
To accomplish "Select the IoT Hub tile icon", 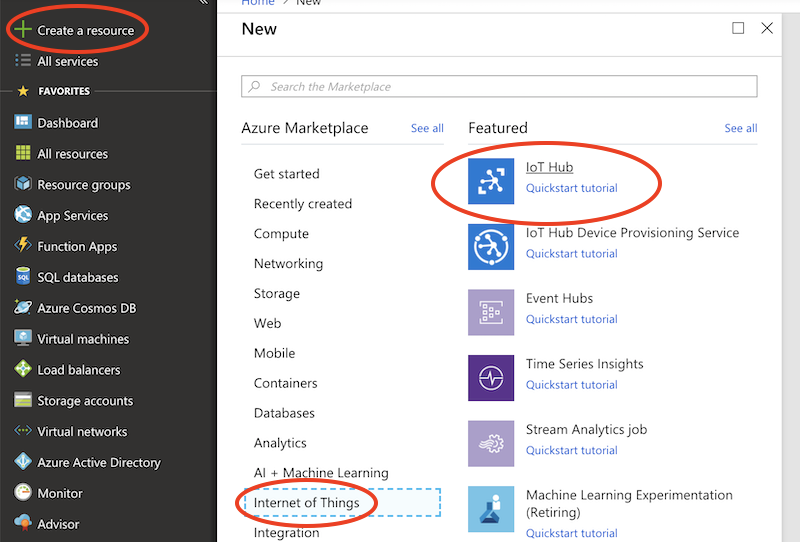I will click(491, 181).
